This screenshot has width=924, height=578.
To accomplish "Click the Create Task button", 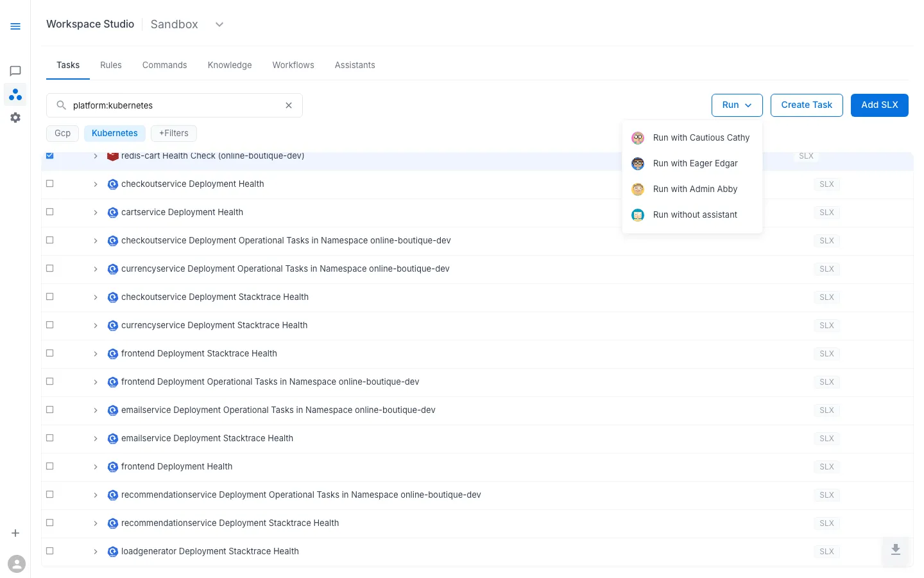I will (x=807, y=105).
